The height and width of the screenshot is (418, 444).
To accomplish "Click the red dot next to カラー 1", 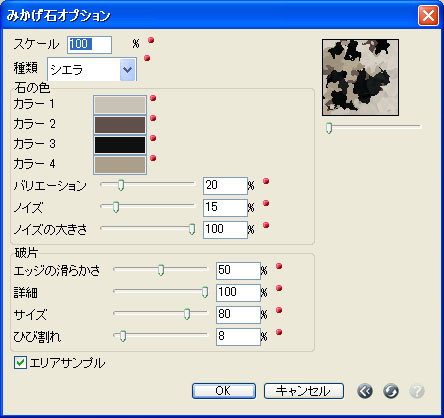I will [153, 98].
